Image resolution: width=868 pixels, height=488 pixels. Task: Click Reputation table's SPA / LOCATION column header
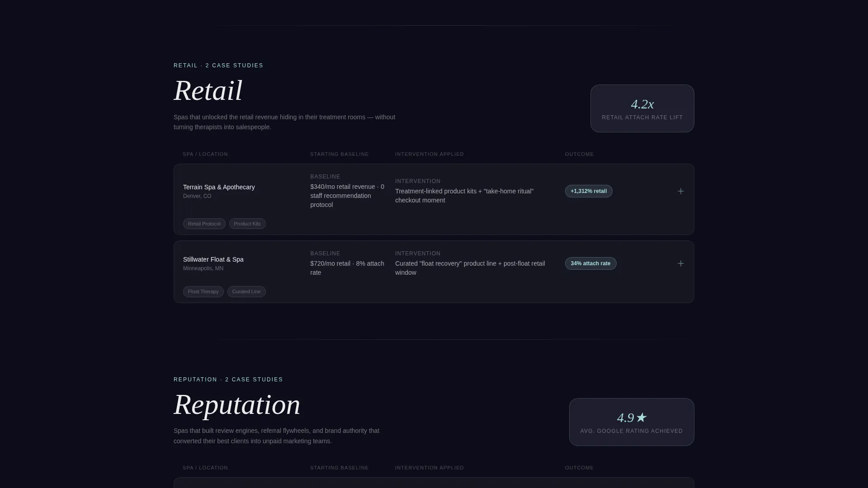click(205, 468)
